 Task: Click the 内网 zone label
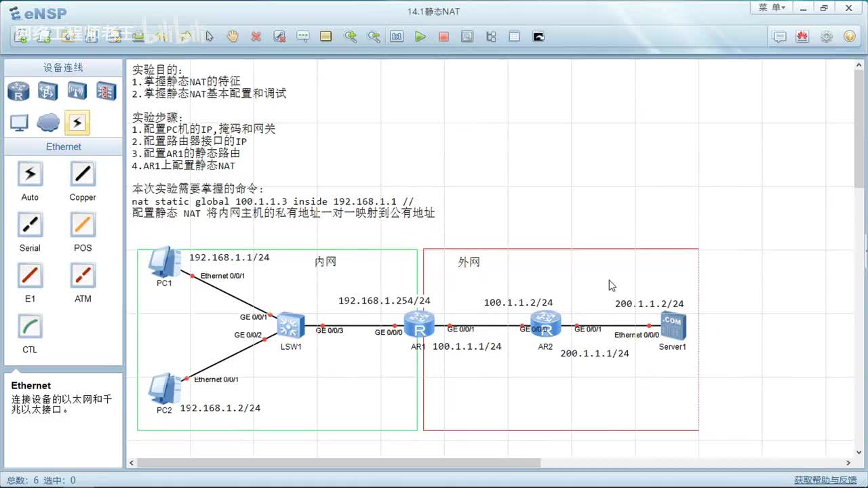tap(325, 262)
